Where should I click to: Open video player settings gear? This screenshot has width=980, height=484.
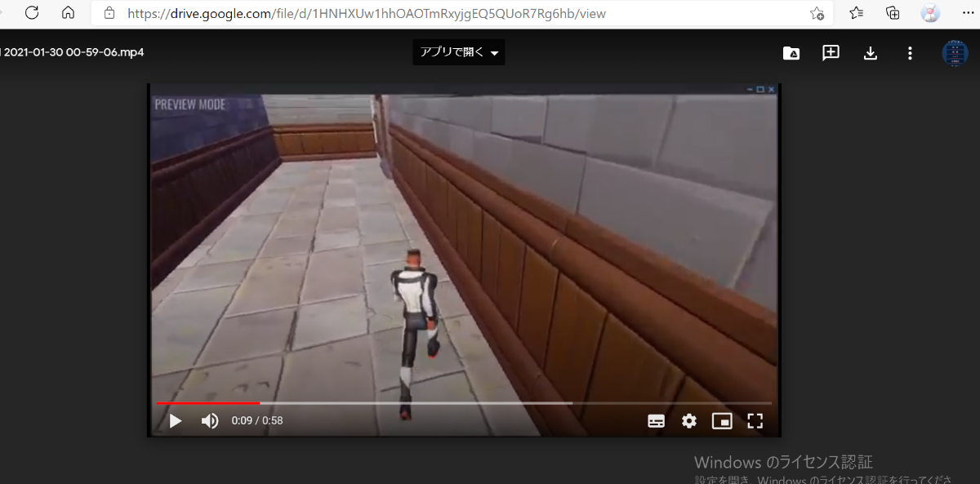coord(689,421)
